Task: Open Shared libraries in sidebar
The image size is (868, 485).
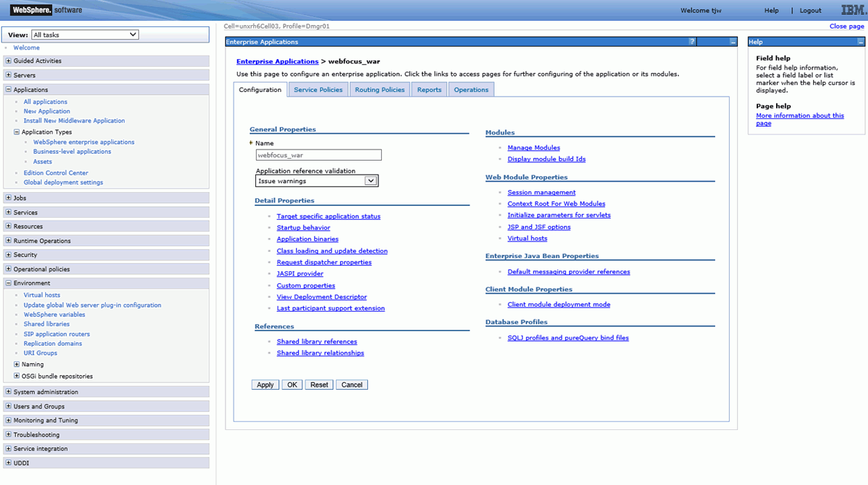Action: (x=47, y=324)
